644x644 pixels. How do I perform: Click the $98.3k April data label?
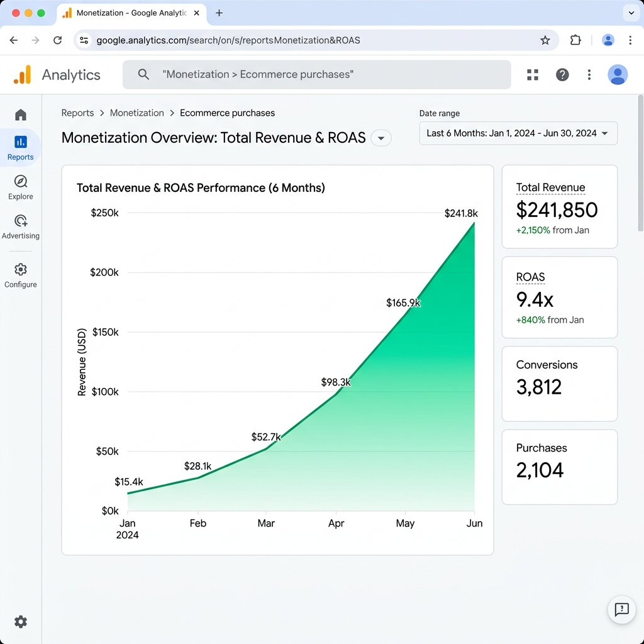point(336,382)
